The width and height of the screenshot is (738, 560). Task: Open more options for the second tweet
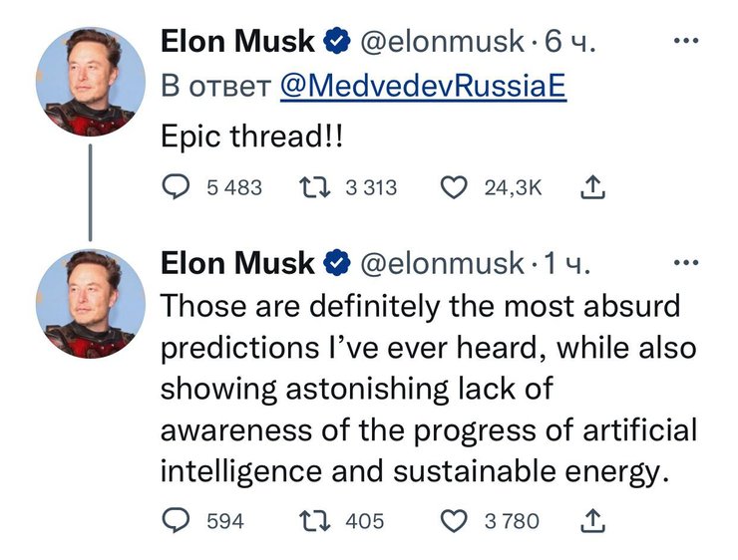(x=686, y=263)
